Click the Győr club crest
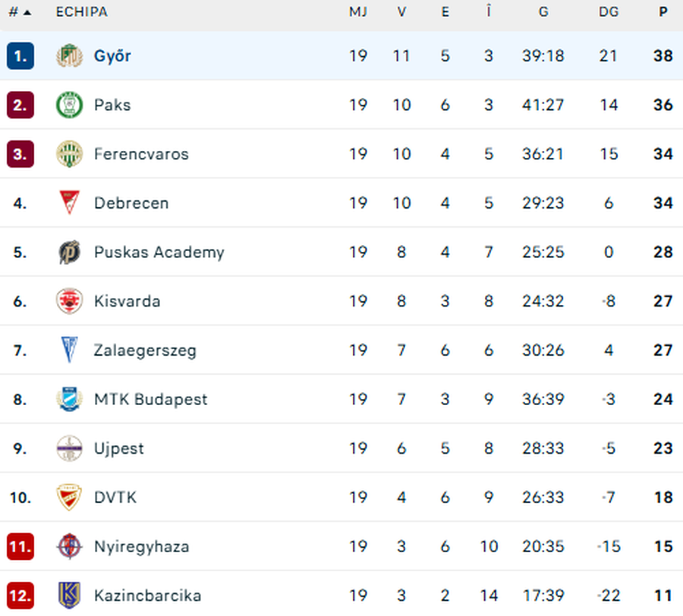Viewport: 683px width, 616px height. 70,55
